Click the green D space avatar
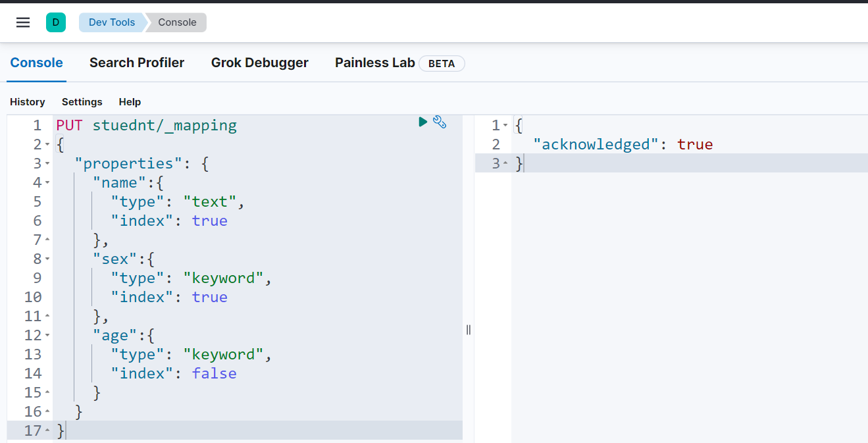The height and width of the screenshot is (443, 868). point(55,22)
